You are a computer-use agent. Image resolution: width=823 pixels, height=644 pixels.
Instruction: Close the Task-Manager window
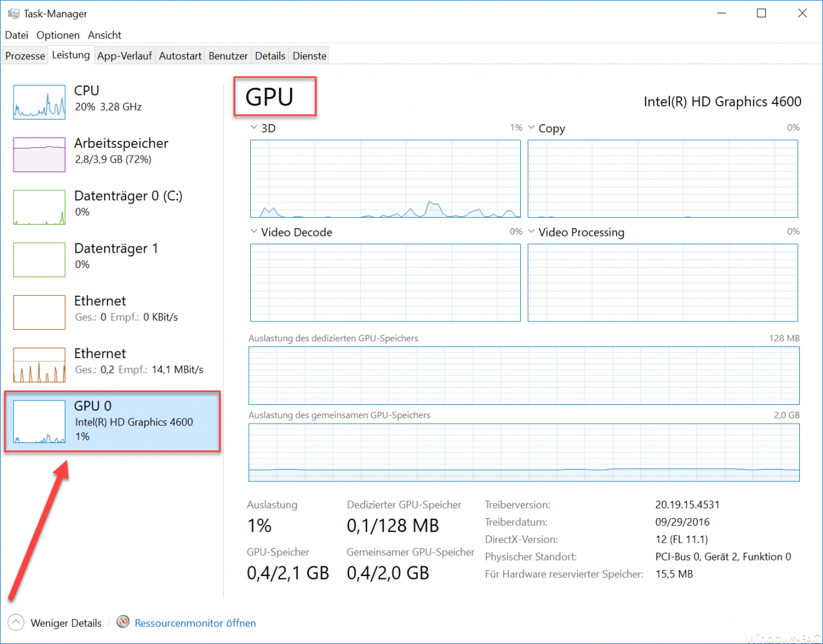[802, 13]
